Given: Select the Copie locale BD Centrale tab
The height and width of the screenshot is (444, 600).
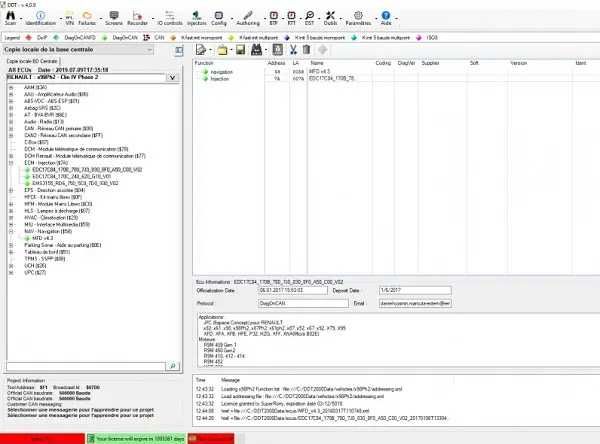Looking at the screenshot, I should click(32, 61).
